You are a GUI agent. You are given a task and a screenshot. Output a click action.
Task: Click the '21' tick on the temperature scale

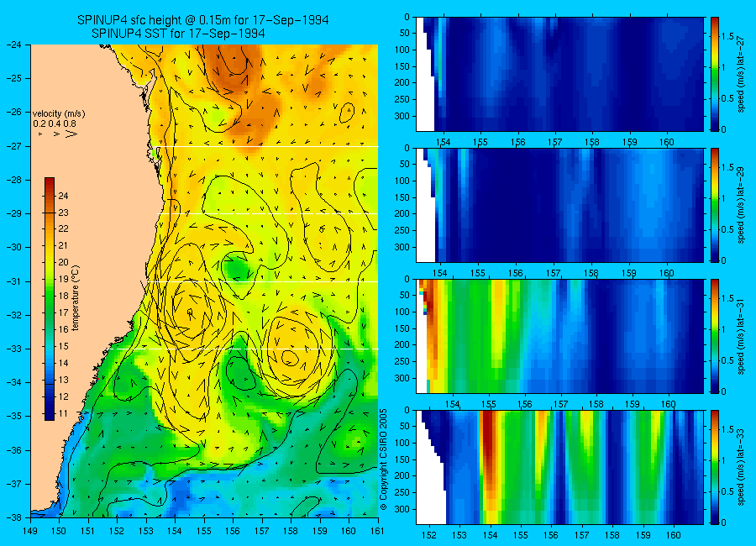[63, 246]
